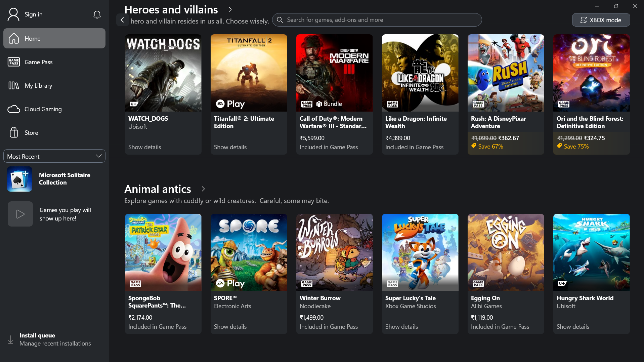Screen dimensions: 644x362
Task: Open the Titanfall 2 cover art
Action: (x=249, y=73)
